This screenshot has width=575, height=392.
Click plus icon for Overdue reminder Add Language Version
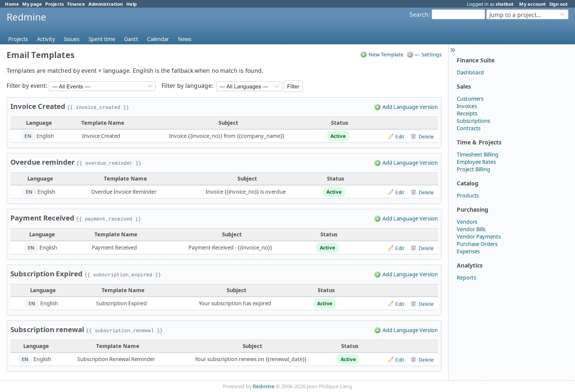[377, 163]
